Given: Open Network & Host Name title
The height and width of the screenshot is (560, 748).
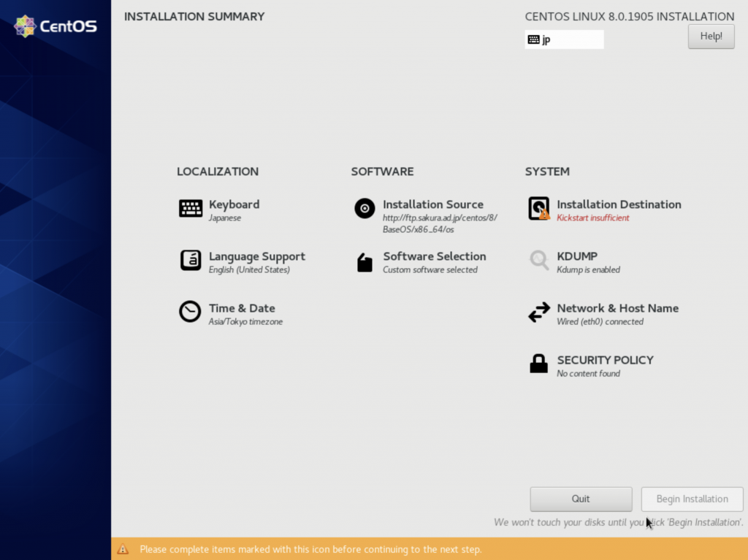Looking at the screenshot, I should tap(617, 308).
